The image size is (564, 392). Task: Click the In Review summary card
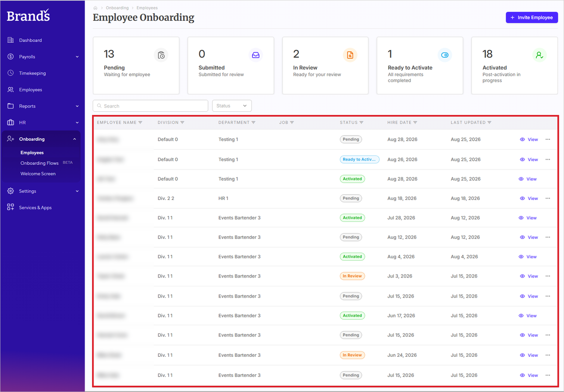[x=325, y=66]
